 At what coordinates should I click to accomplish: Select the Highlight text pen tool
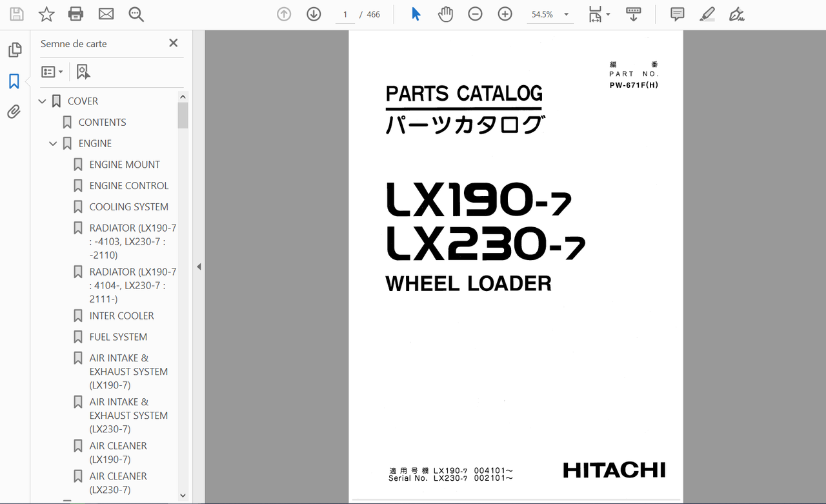pyautogui.click(x=707, y=14)
